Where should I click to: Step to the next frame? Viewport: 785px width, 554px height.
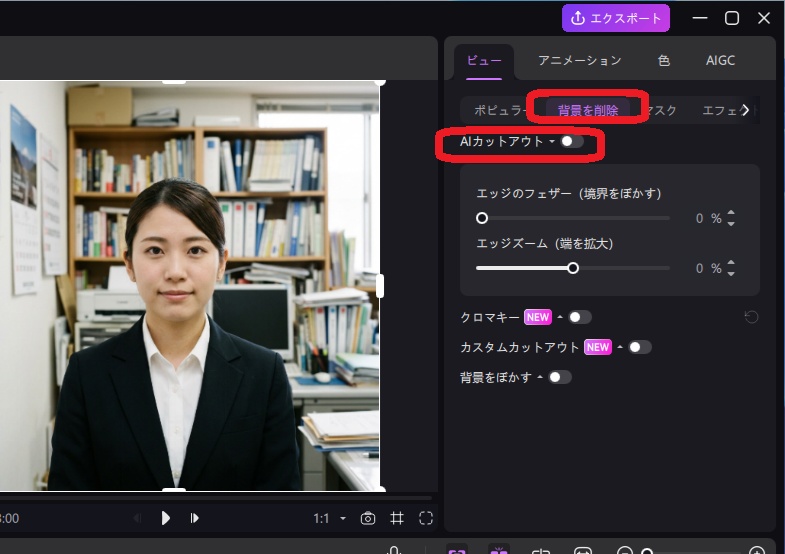pos(195,518)
